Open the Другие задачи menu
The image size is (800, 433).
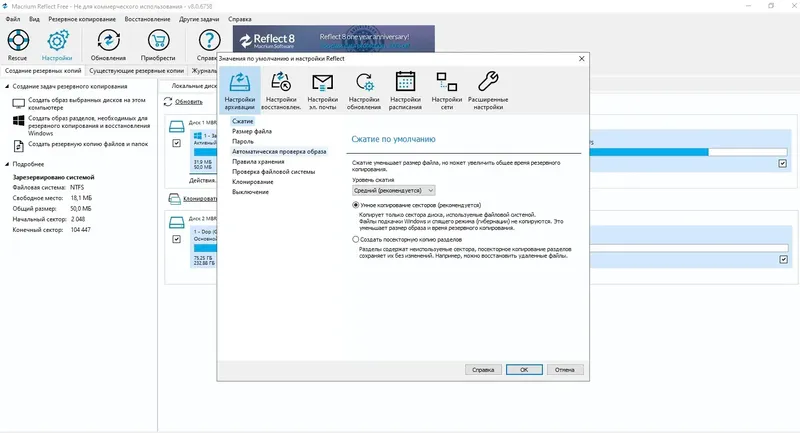click(199, 19)
